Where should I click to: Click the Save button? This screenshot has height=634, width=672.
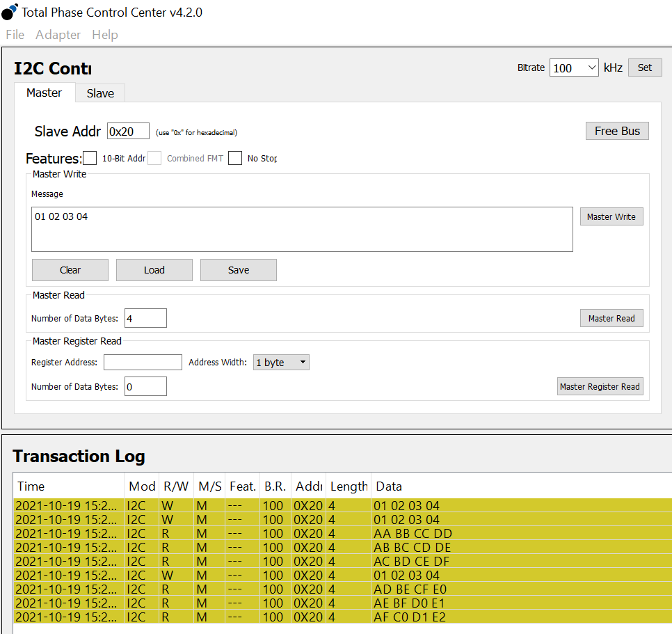pos(239,270)
